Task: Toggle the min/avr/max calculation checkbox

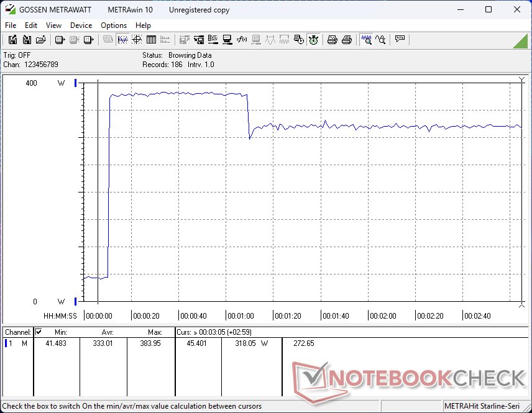Action: click(x=39, y=332)
